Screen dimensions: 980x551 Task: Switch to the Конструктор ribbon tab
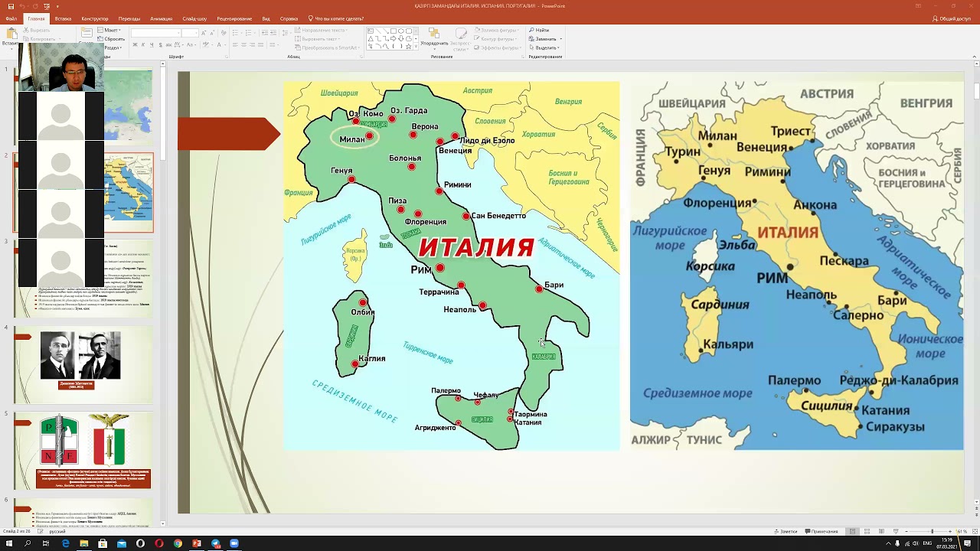[95, 18]
